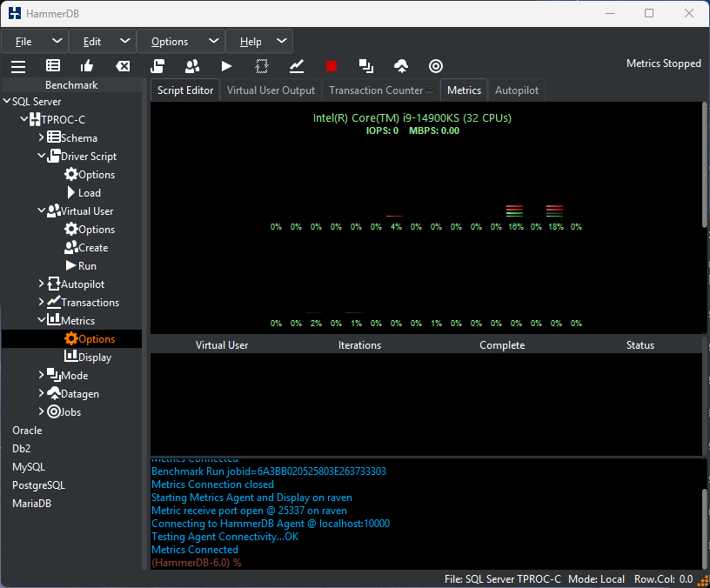Image resolution: width=710 pixels, height=588 pixels.
Task: Select Load under Driver Script
Action: click(x=84, y=193)
